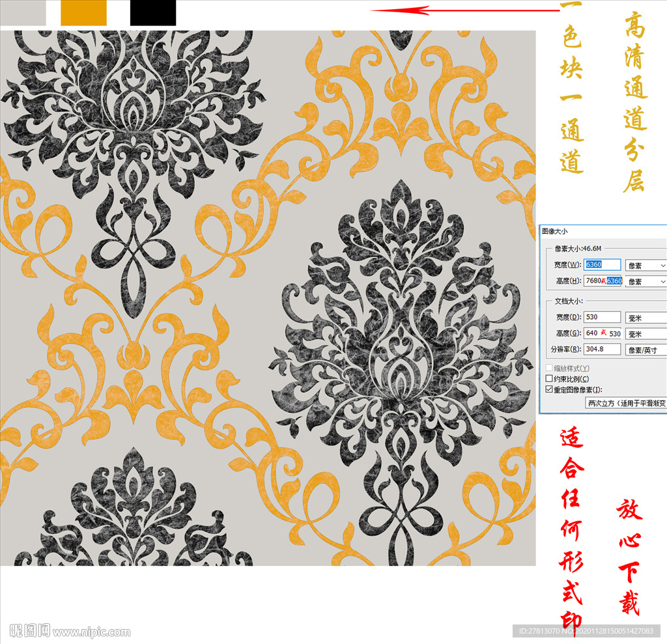This screenshot has height=644, width=667.
Task: Open the 像素/英寸 resolution unit dropdown
Action: click(646, 350)
